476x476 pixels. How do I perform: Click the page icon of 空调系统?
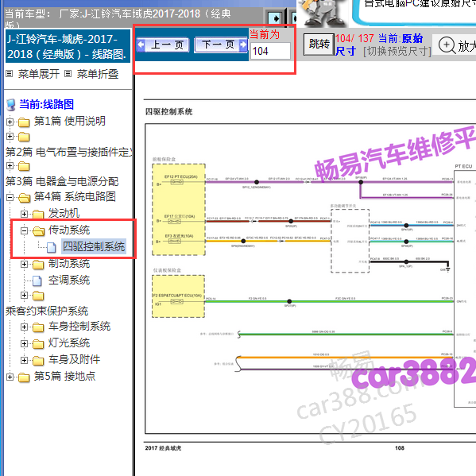tap(37, 281)
